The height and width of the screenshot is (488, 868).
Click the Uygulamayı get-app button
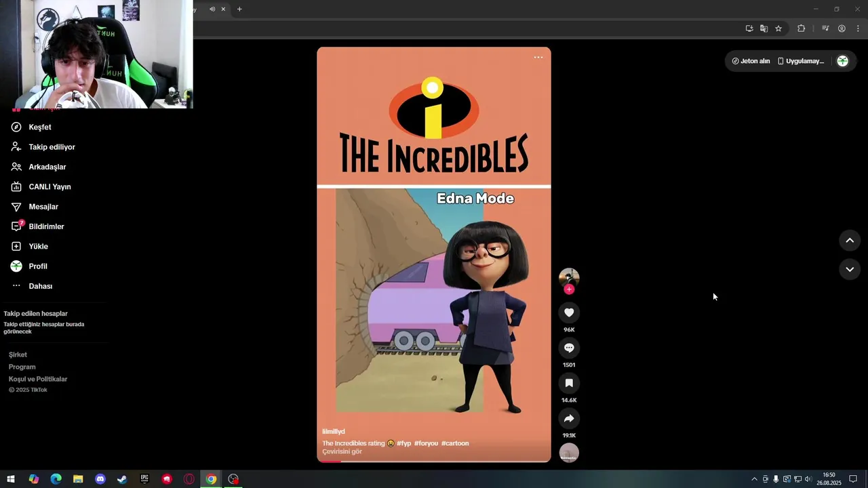(x=801, y=61)
